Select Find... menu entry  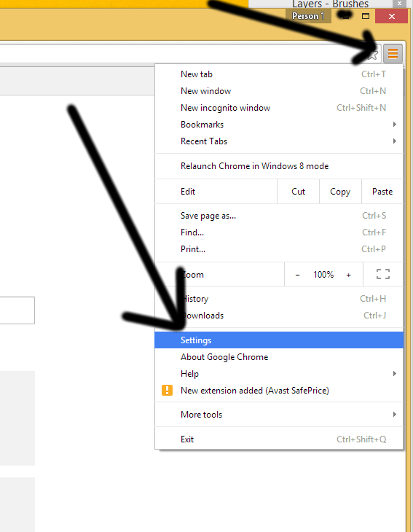point(279,232)
